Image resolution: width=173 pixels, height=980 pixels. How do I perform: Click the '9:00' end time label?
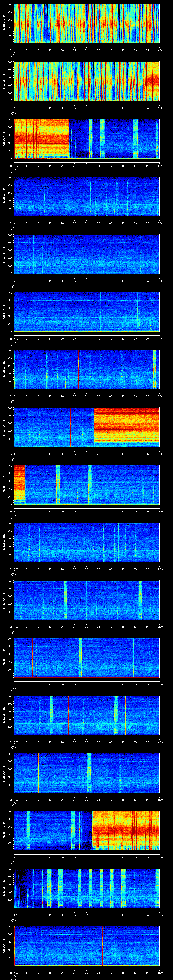160,454
